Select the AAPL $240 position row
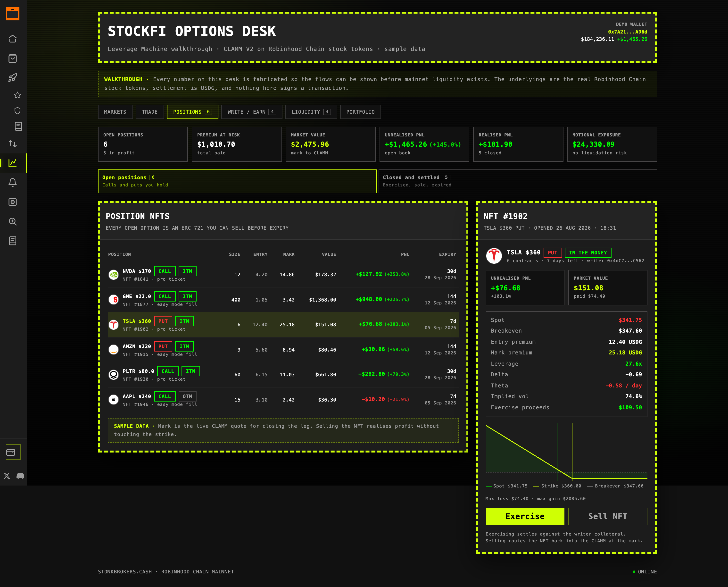The height and width of the screenshot is (587, 728). (x=283, y=400)
